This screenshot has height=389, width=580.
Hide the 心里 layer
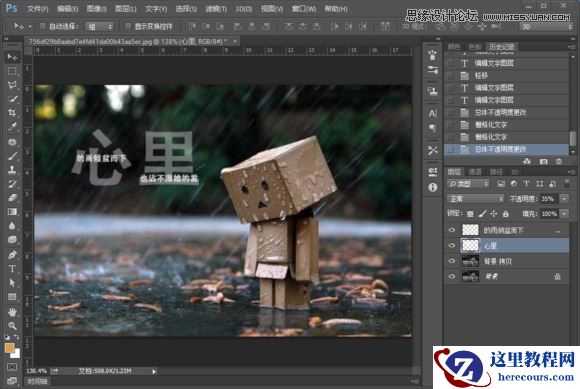click(x=452, y=245)
